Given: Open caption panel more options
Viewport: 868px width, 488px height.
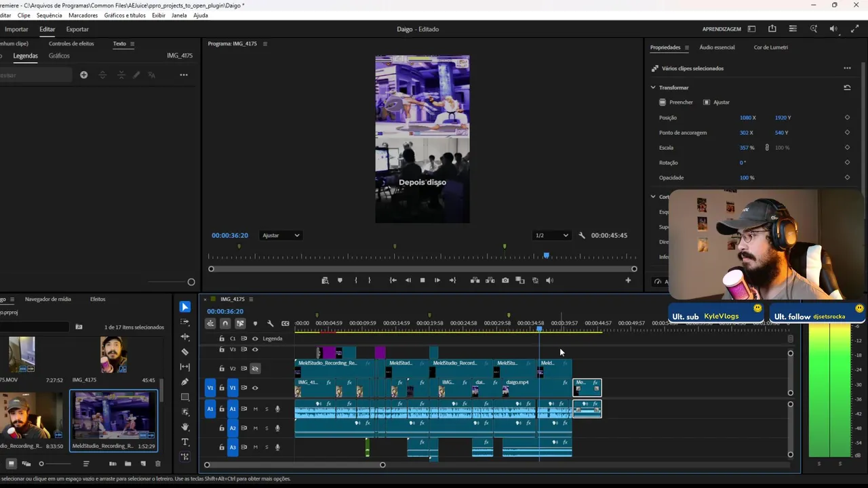Looking at the screenshot, I should [x=184, y=75].
